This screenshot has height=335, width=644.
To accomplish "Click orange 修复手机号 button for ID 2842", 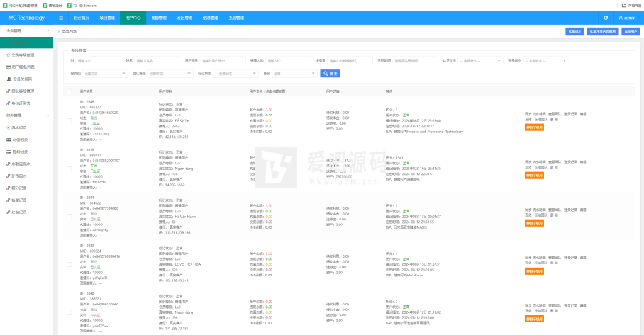I will click(x=535, y=319).
